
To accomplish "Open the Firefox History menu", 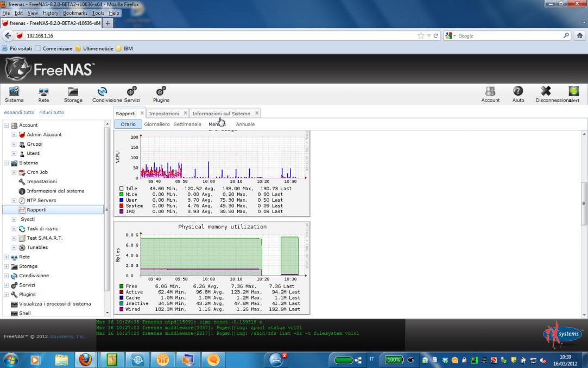I will click(x=50, y=13).
